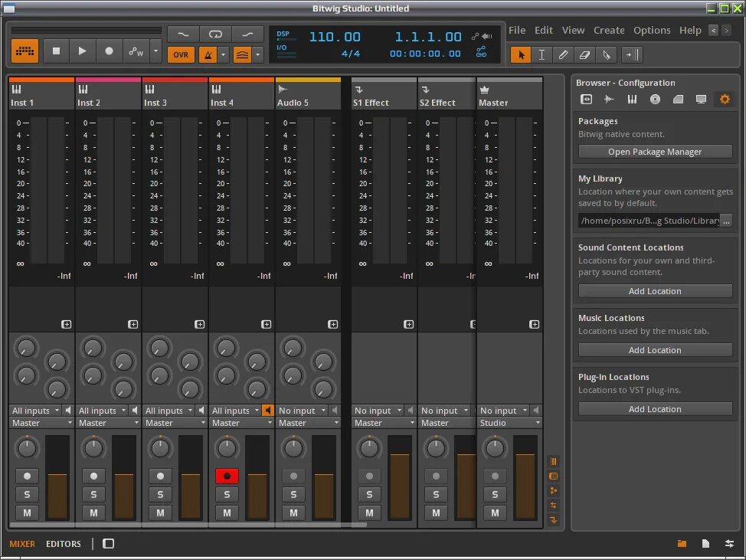The width and height of the screenshot is (746, 560).
Task: Click the My Library path field
Action: 649,221
